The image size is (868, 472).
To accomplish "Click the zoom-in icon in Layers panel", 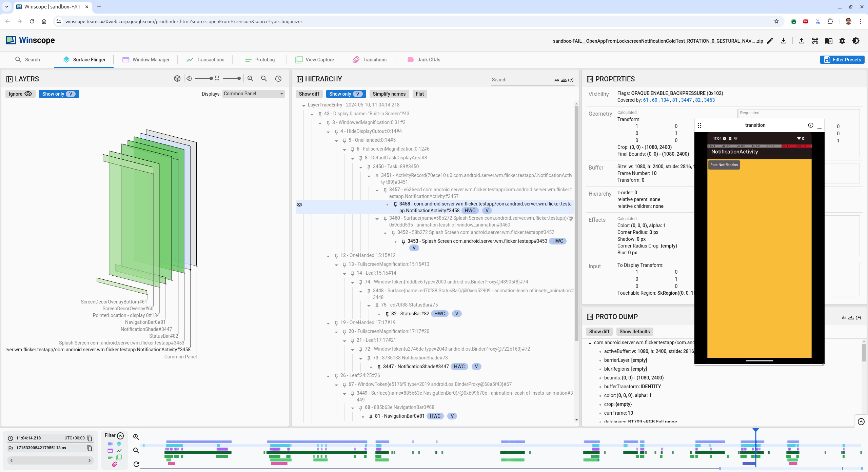I will pos(250,79).
